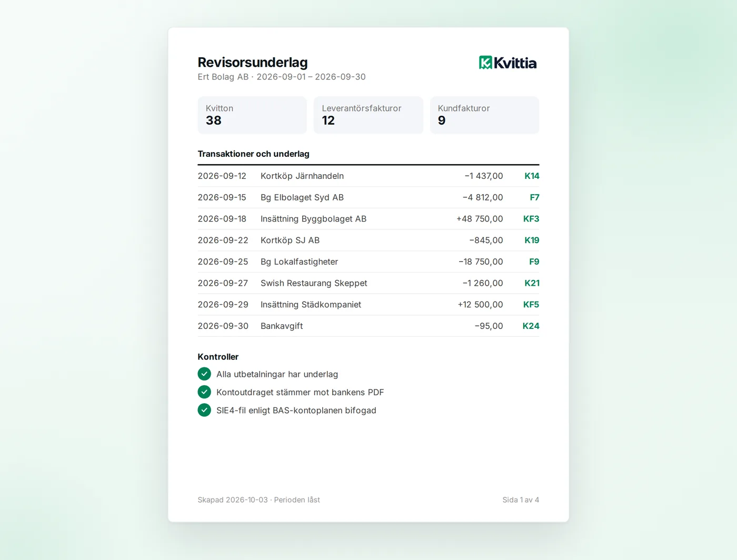Click the amount −845,00
Image resolution: width=737 pixels, height=560 pixels.
coord(486,240)
